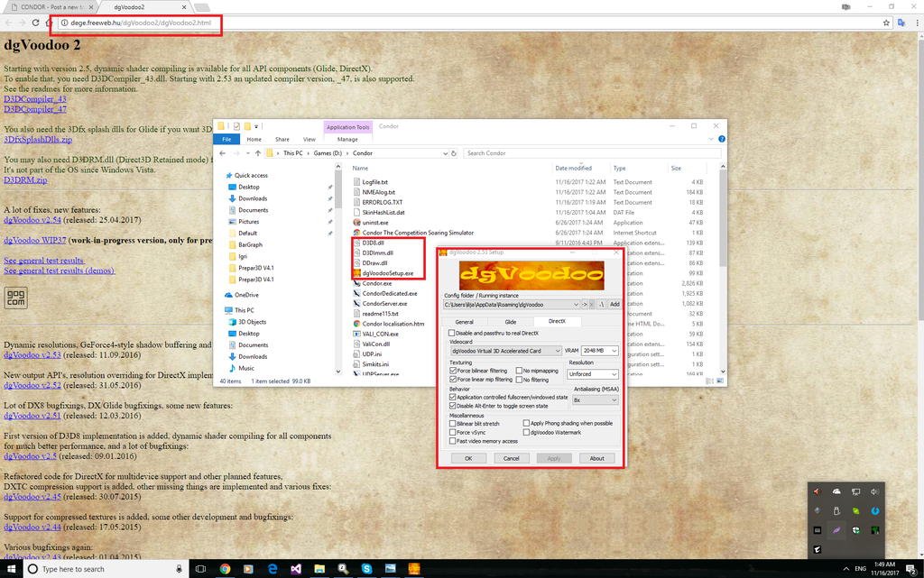Open the notification center in the taskbar
This screenshot has width=924, height=578.
(x=911, y=569)
